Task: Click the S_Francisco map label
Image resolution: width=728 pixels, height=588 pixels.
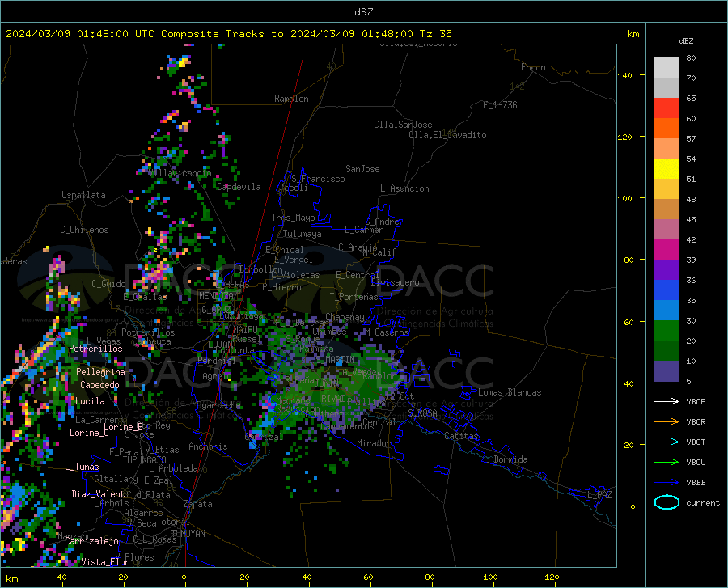Action: [x=318, y=179]
